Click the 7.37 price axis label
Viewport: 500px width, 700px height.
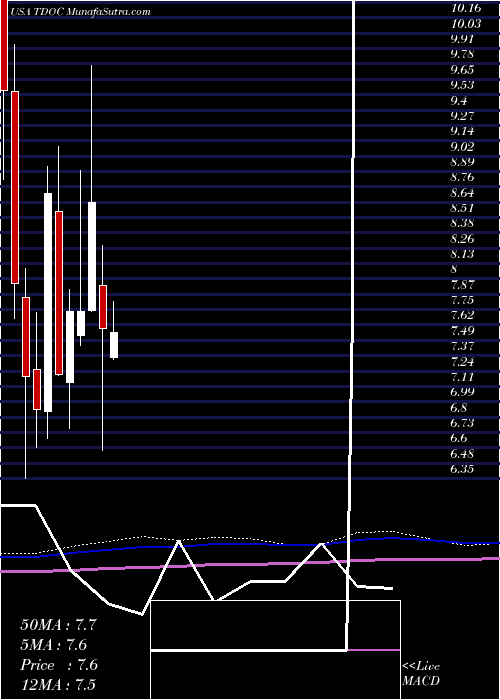462,346
